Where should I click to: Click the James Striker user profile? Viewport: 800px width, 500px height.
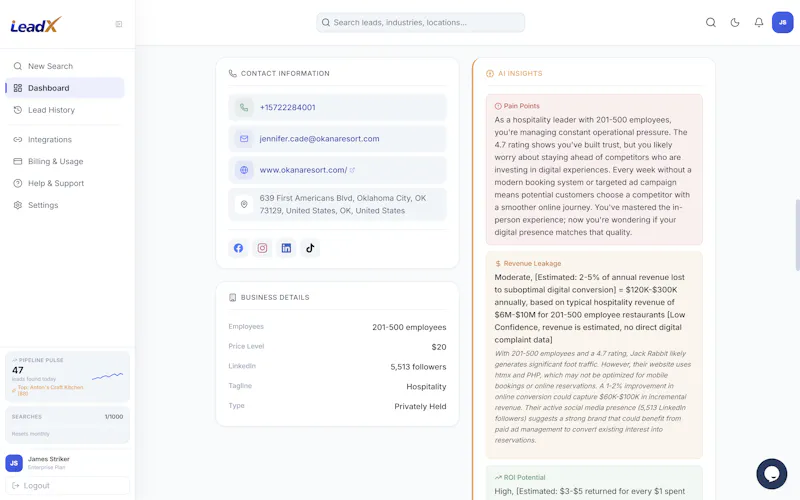[66, 463]
